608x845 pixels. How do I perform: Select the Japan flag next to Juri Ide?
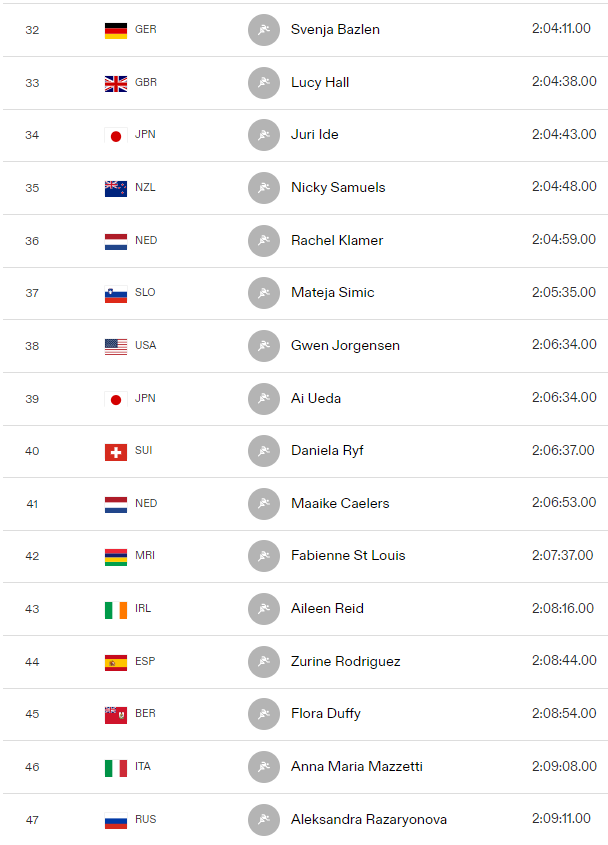116,135
